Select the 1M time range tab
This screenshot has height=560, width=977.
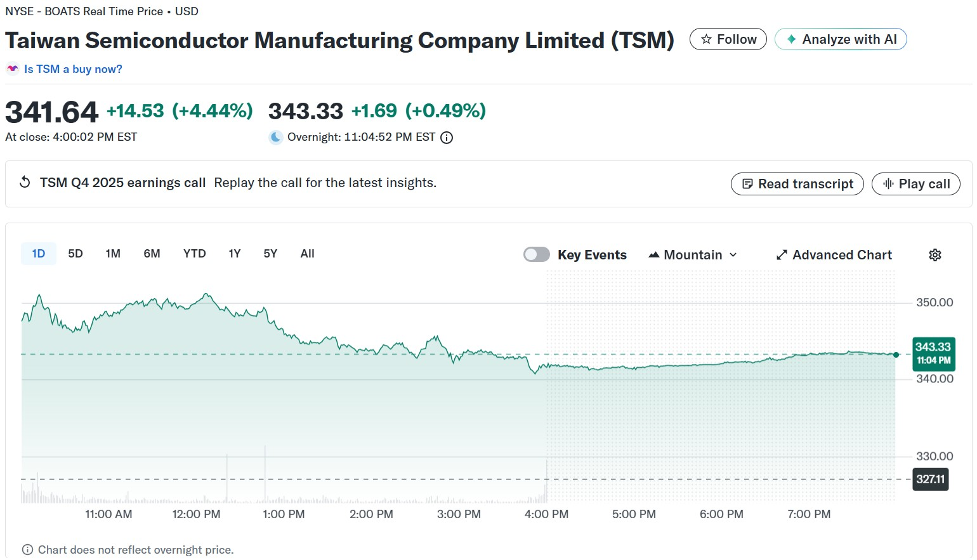pyautogui.click(x=113, y=254)
